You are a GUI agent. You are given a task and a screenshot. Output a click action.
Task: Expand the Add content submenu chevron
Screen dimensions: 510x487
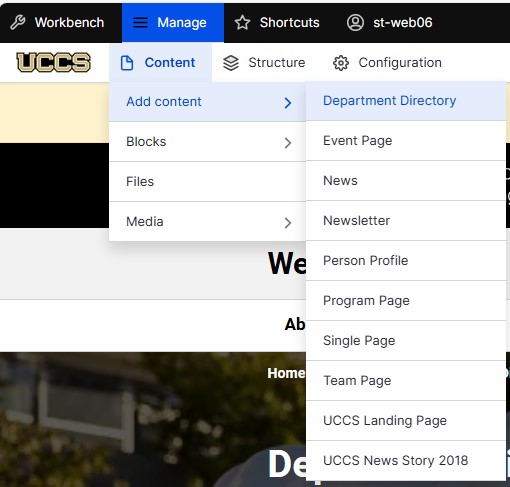[288, 103]
